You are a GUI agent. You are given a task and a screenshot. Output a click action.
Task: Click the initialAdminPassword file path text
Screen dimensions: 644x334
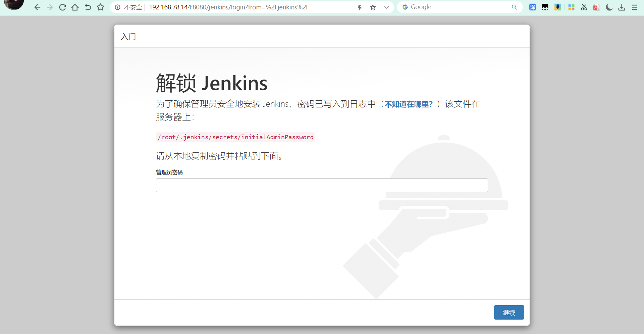235,137
